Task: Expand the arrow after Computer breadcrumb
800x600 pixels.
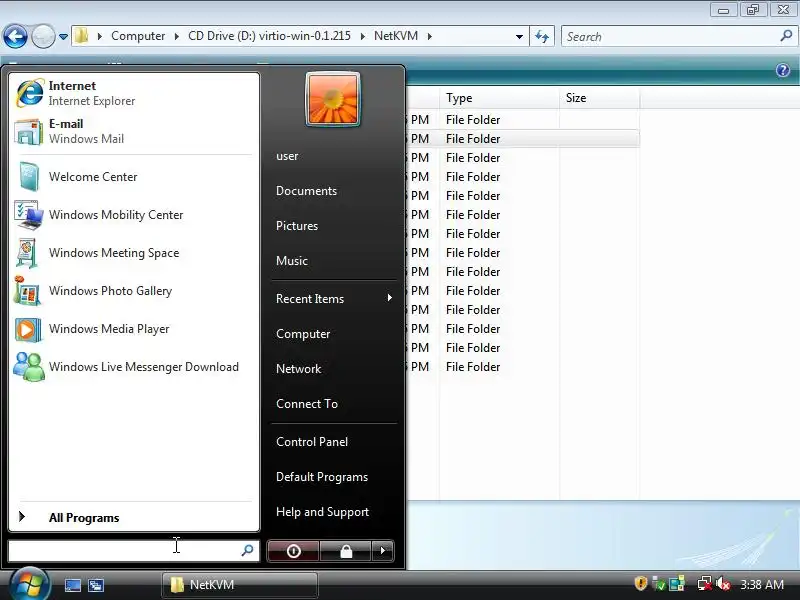Action: pyautogui.click(x=177, y=36)
